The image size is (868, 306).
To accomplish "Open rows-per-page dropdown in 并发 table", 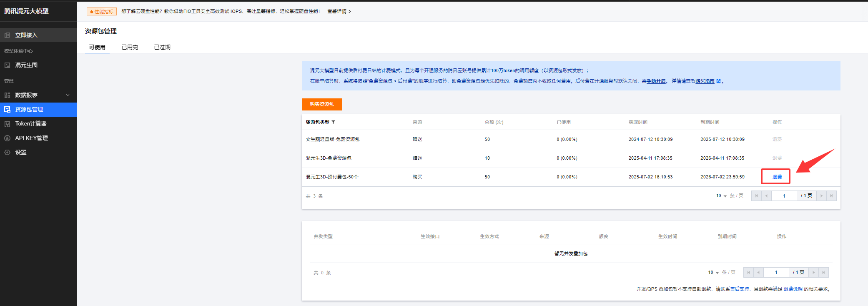I will [x=713, y=273].
